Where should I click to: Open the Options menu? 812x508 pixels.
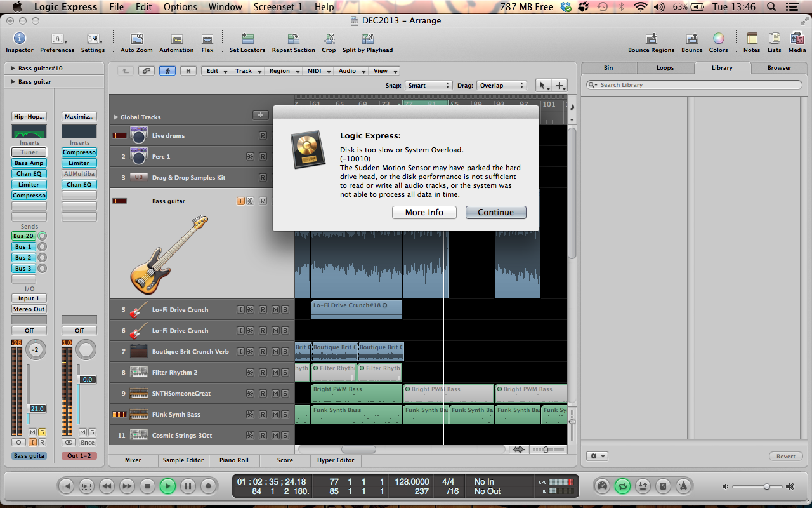click(180, 7)
